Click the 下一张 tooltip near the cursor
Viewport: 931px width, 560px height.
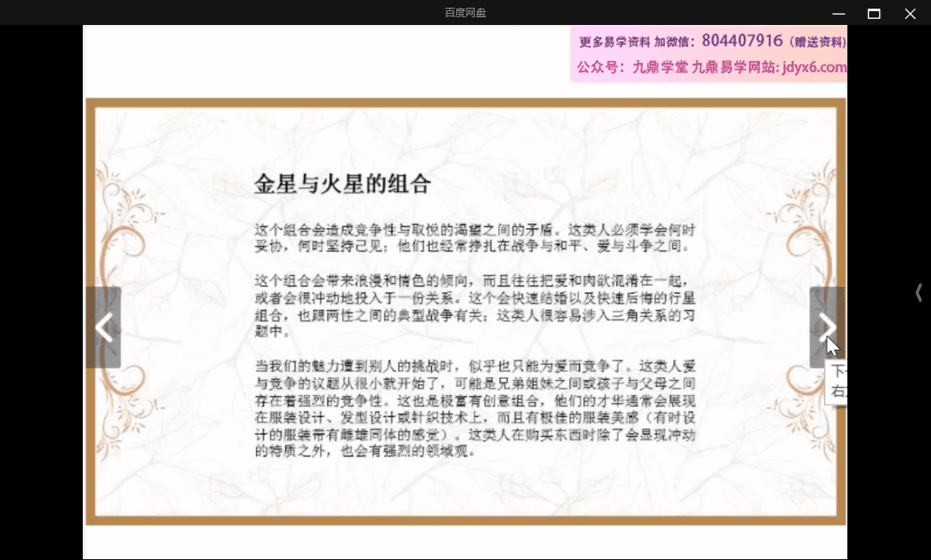coord(836,382)
